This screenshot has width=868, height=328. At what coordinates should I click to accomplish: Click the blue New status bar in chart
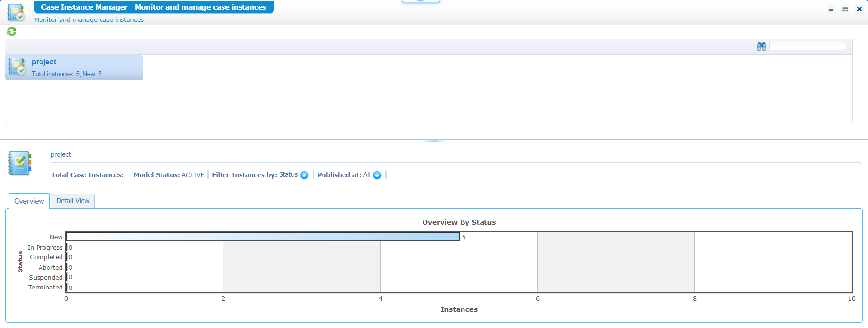tap(262, 237)
